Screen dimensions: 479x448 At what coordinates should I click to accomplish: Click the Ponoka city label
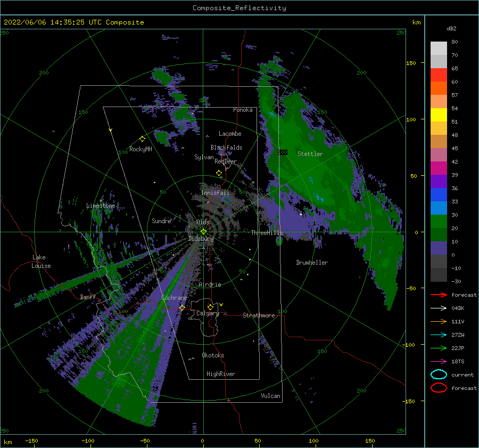coord(243,110)
